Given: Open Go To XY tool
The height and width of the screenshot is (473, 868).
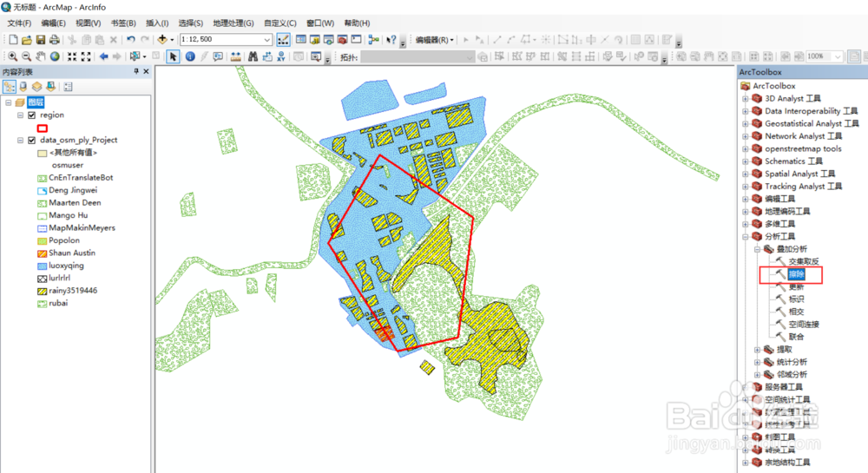Looking at the screenshot, I should 281,56.
